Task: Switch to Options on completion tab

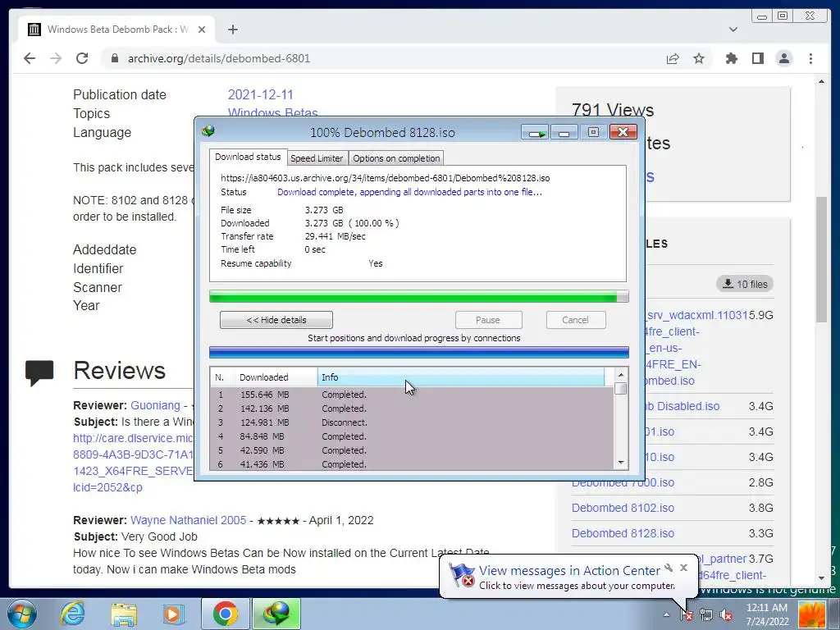Action: [396, 158]
